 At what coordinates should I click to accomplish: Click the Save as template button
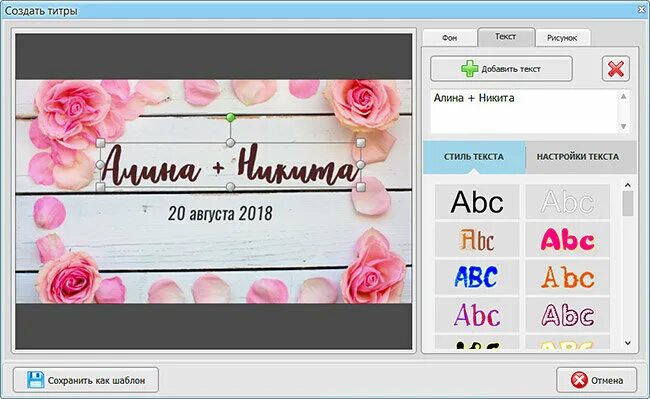pos(86,380)
